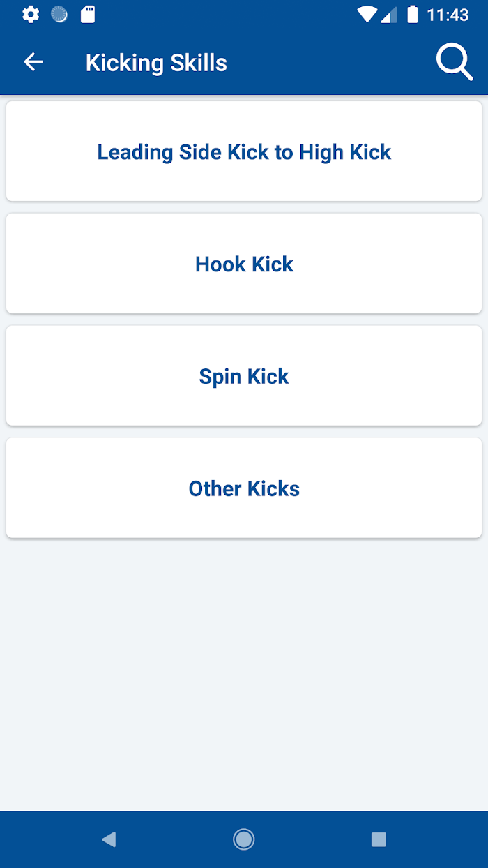Tap the cellular signal strength icon

pyautogui.click(x=389, y=14)
